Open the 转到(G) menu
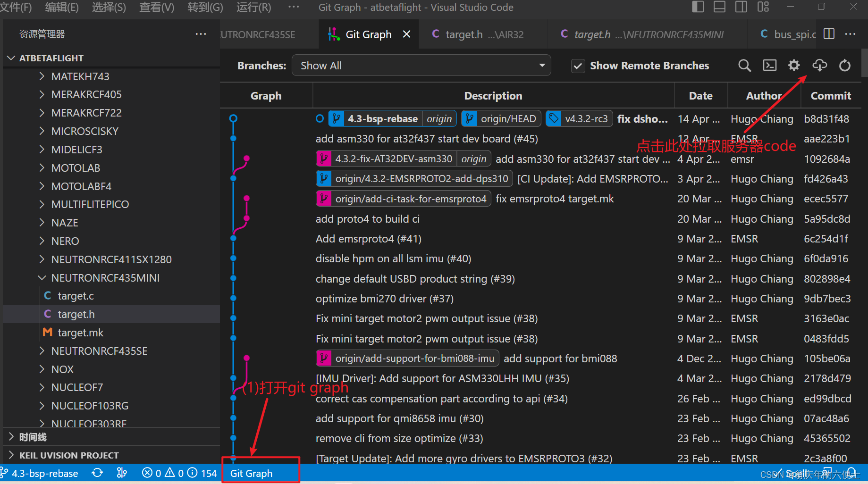Image resolution: width=868 pixels, height=484 pixels. 205,7
